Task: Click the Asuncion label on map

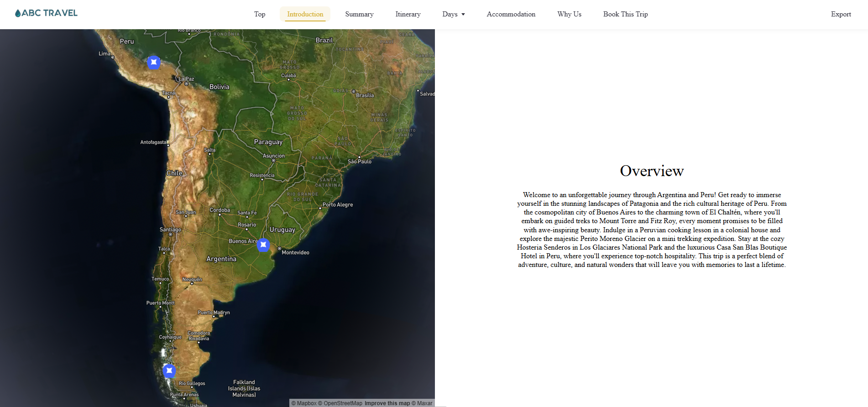Action: [274, 156]
